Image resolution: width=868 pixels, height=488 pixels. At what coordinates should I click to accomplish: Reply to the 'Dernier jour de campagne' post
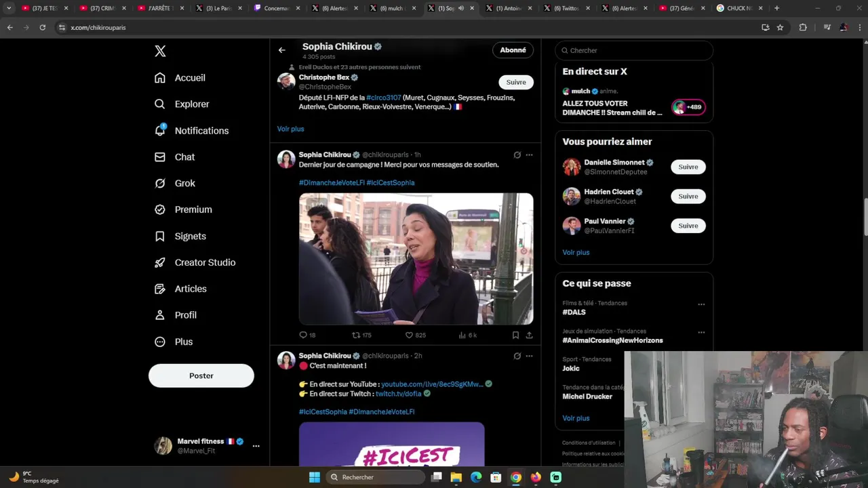tap(303, 335)
